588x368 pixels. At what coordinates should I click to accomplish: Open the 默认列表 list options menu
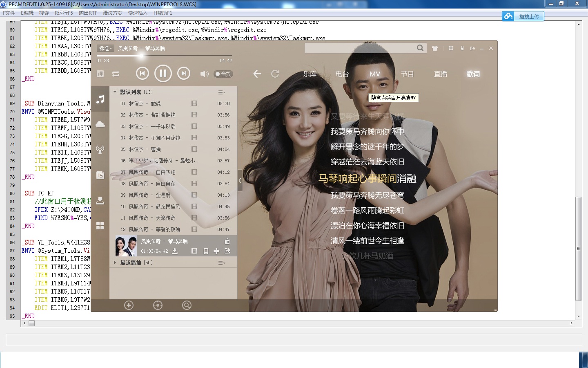click(222, 92)
